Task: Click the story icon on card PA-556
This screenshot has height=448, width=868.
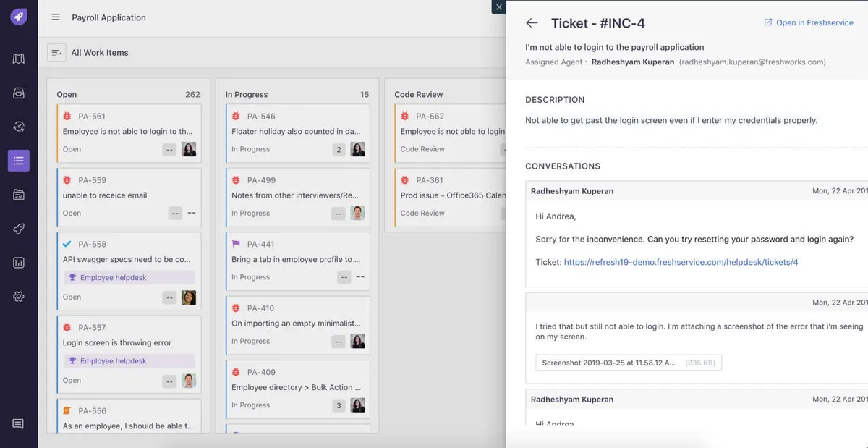Action: [67, 410]
